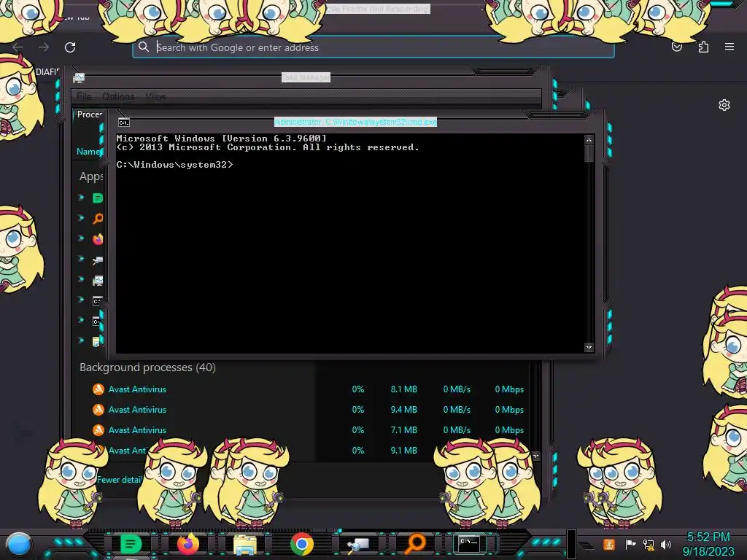Select green chat app icon in Apps list

point(98,198)
